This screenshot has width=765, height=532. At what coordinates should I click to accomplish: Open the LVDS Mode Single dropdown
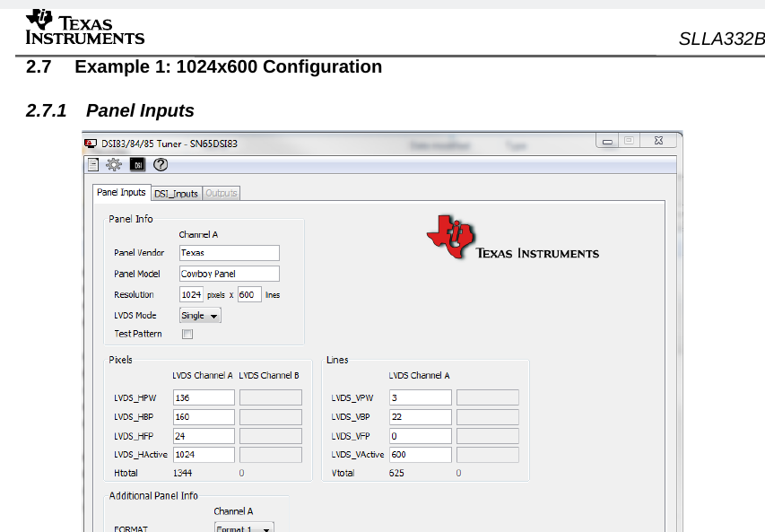(x=200, y=315)
